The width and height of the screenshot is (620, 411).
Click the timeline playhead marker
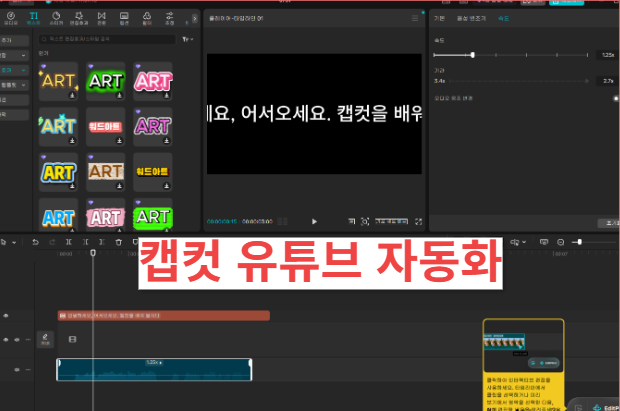[93, 253]
